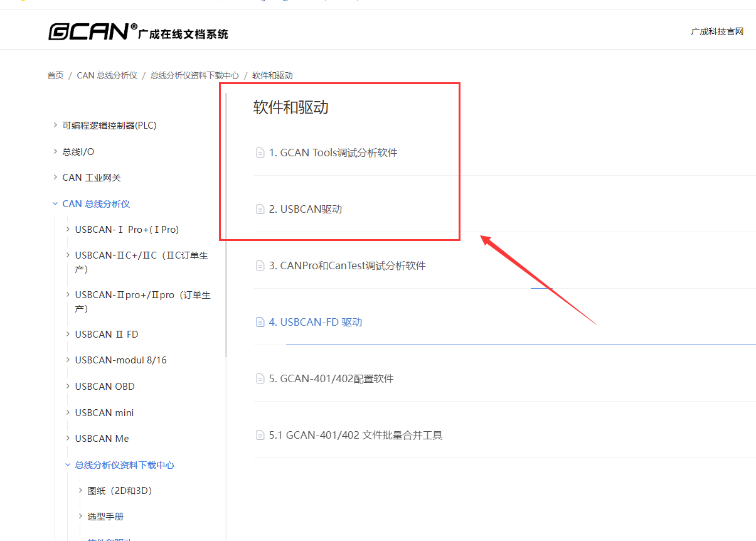756x541 pixels.
Task: Open 广成科技官网 link in header
Action: pyautogui.click(x=716, y=31)
